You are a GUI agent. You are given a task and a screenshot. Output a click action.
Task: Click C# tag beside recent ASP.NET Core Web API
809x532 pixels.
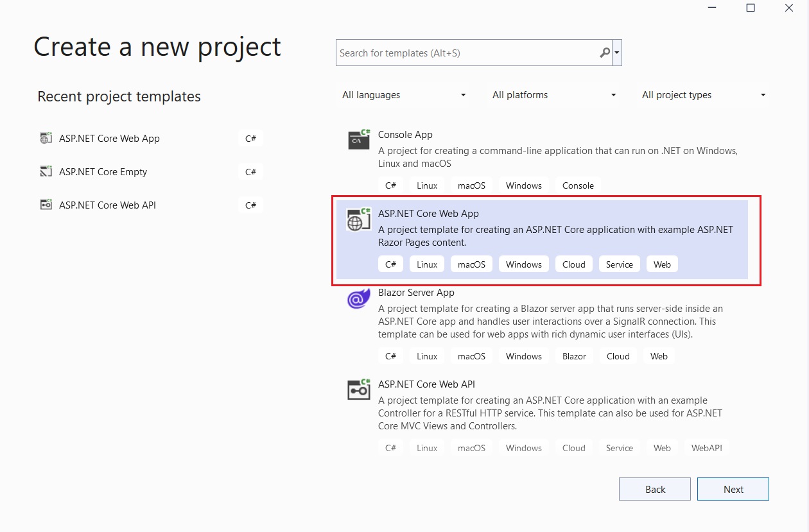pos(250,205)
